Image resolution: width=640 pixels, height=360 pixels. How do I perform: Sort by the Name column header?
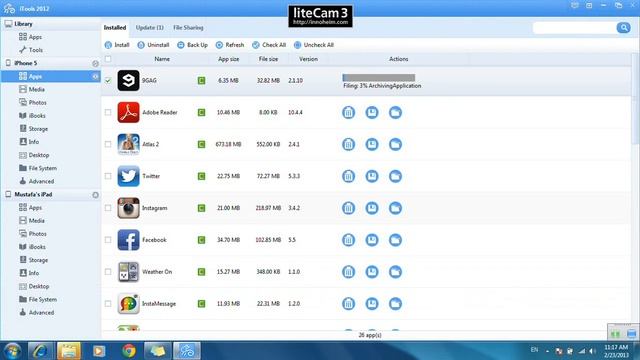(x=162, y=59)
